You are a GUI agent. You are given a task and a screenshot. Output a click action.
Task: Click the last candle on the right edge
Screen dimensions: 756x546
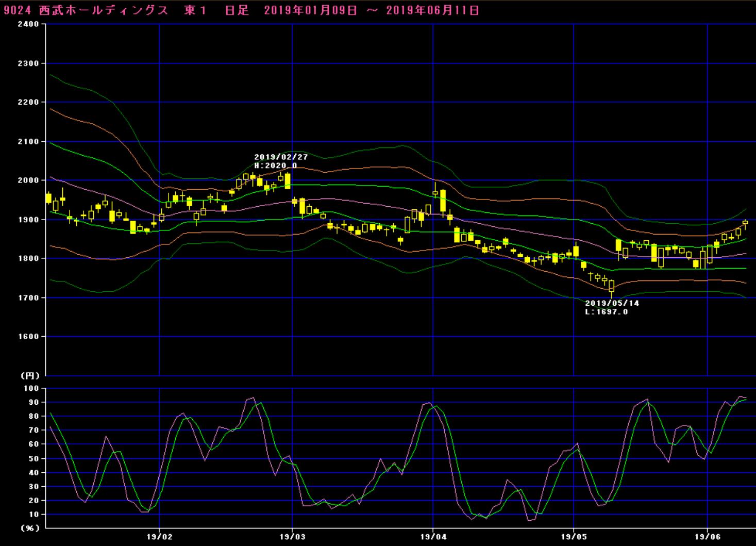coord(745,223)
